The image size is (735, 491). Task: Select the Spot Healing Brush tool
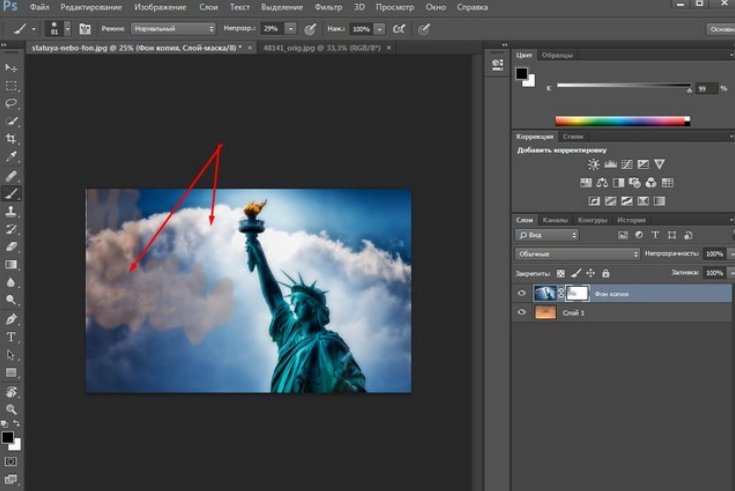tap(11, 176)
